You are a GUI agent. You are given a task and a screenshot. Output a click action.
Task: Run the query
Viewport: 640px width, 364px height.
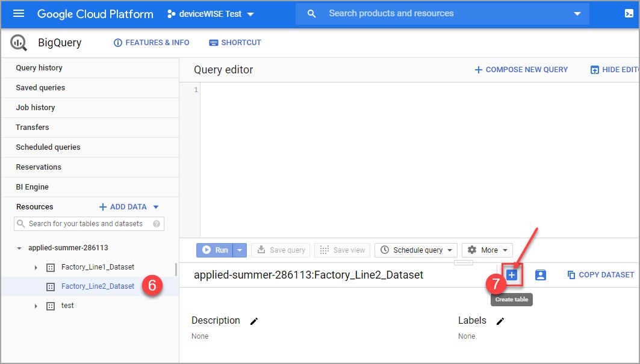(x=215, y=250)
